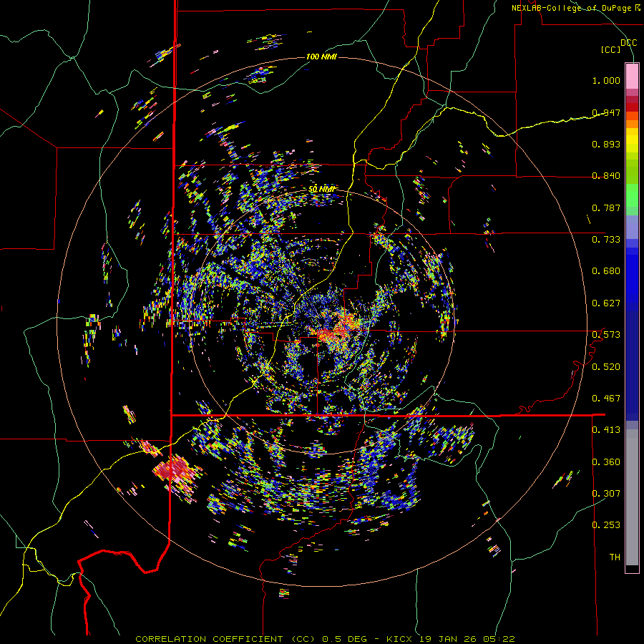The width and height of the screenshot is (644, 644).
Task: Click the 0.520 scale value
Action: [x=606, y=367]
